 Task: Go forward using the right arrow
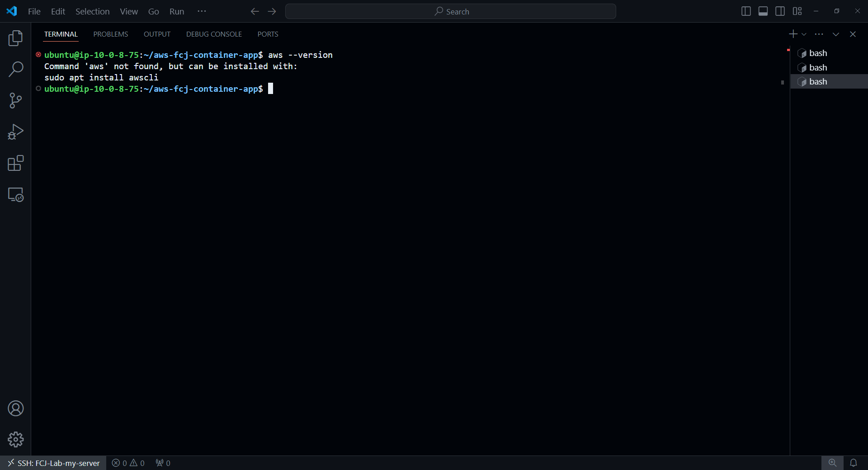[272, 11]
